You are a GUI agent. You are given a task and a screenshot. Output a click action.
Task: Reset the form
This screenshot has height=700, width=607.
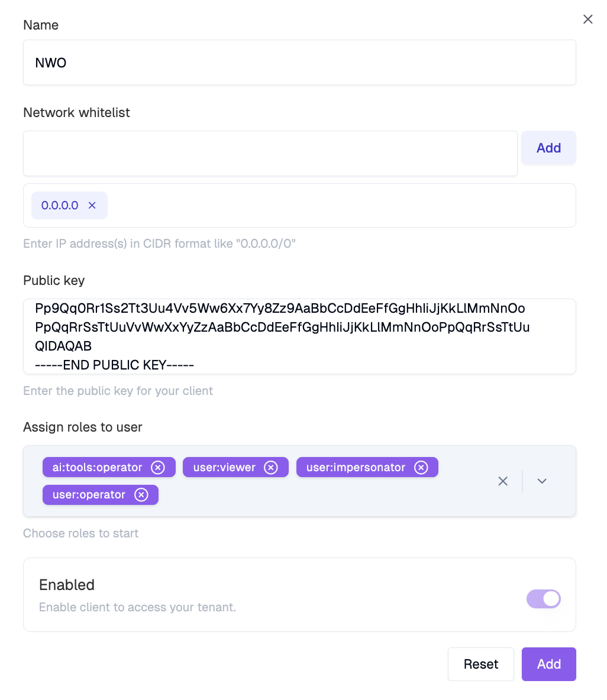[x=480, y=664]
